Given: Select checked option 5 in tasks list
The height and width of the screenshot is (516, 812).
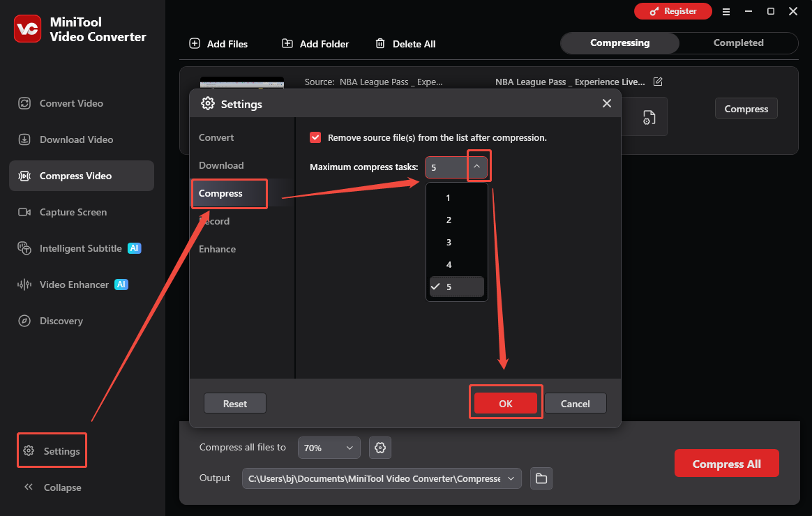Looking at the screenshot, I should point(457,287).
